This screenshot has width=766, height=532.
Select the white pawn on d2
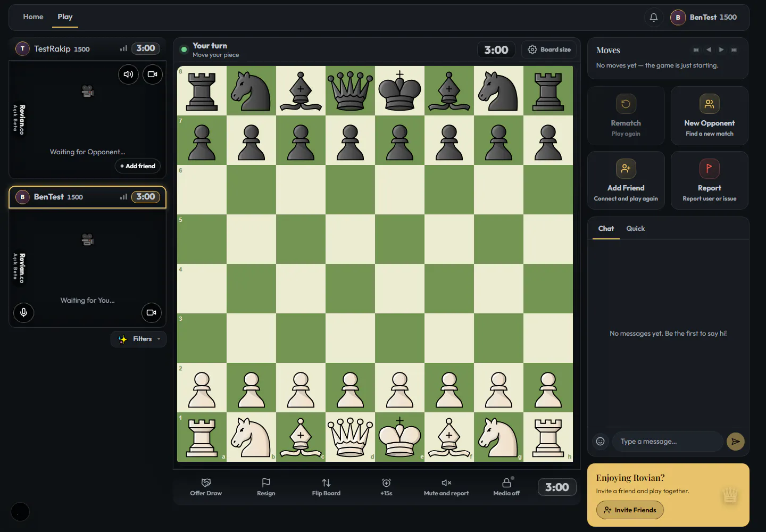click(350, 388)
